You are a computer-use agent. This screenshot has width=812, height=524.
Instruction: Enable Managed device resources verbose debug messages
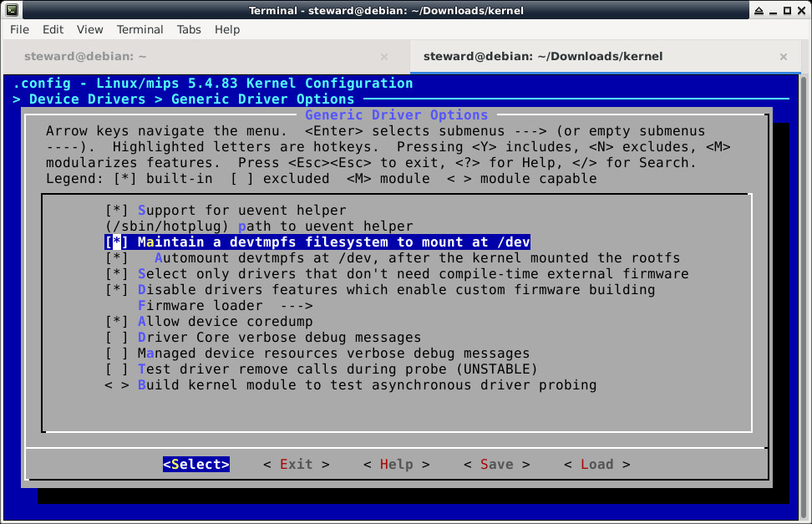[x=116, y=354]
